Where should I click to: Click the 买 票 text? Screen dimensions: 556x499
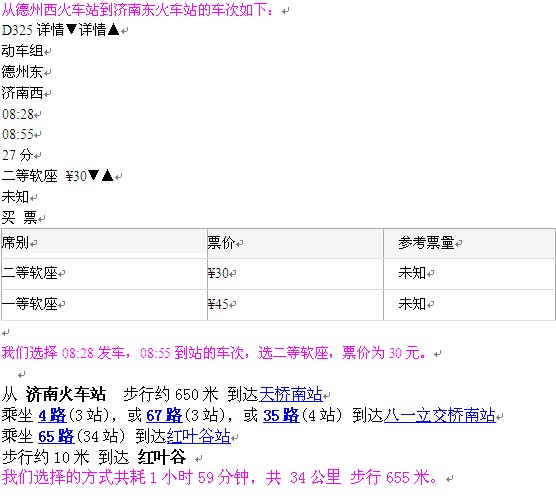tap(20, 217)
